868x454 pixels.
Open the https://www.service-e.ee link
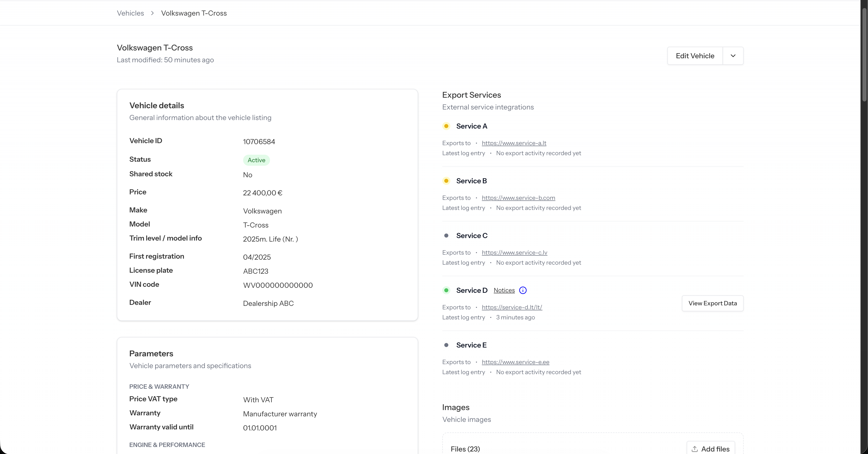click(x=515, y=362)
